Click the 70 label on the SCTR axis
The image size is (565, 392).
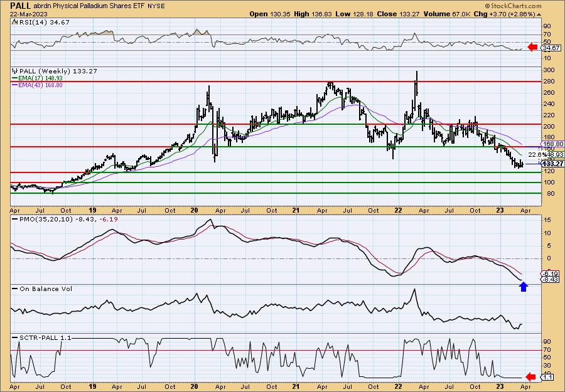tap(547, 349)
